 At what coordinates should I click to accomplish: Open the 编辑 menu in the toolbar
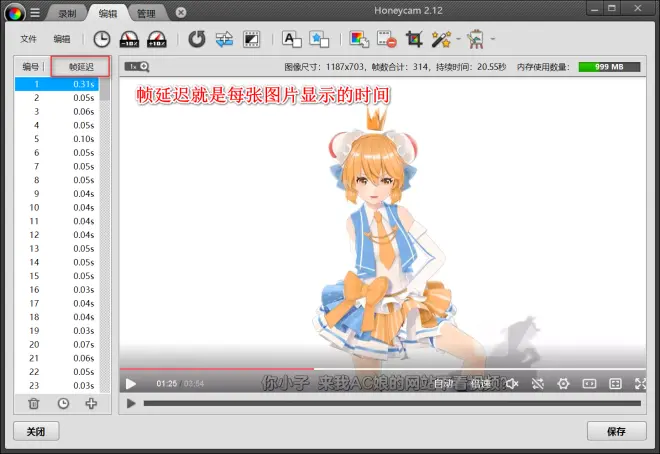[62, 39]
